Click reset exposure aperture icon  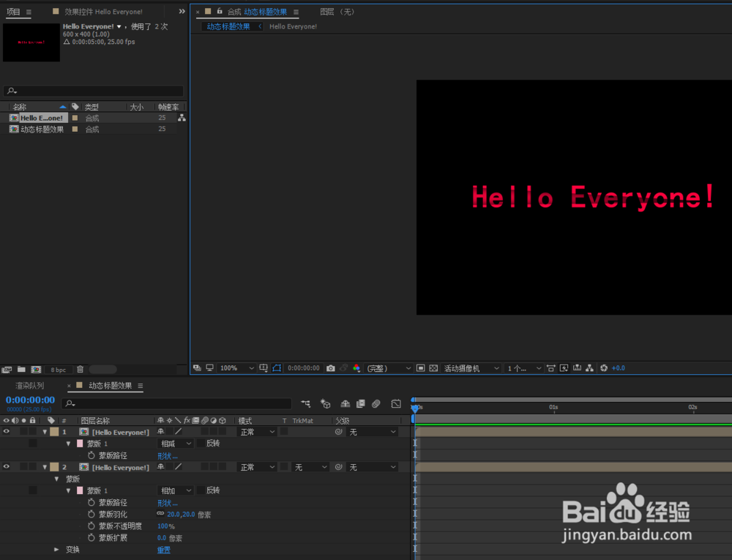click(x=604, y=367)
